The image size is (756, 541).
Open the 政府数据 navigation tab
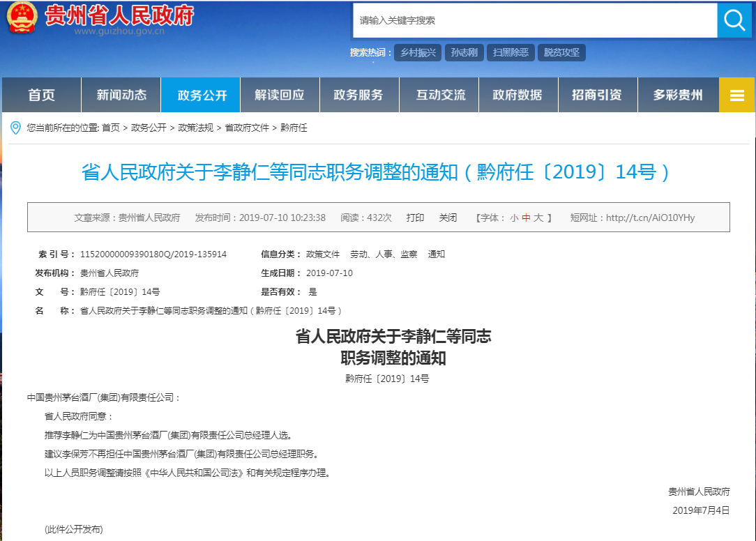[x=517, y=96]
